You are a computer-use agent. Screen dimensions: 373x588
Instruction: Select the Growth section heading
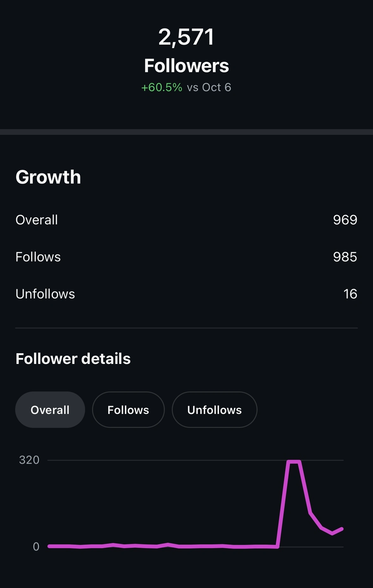point(48,177)
